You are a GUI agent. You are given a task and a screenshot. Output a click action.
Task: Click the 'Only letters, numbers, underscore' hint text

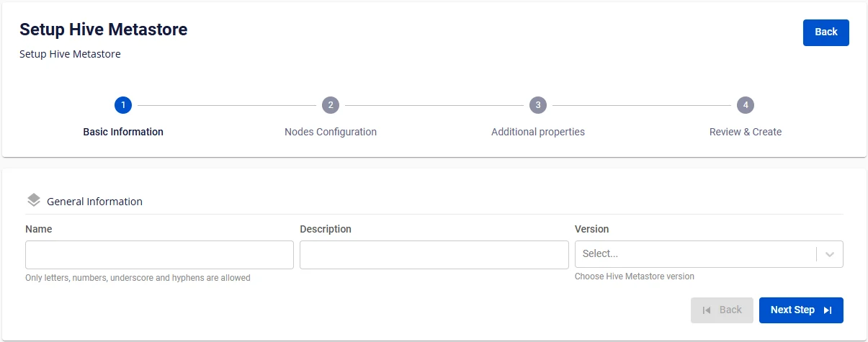pos(138,278)
